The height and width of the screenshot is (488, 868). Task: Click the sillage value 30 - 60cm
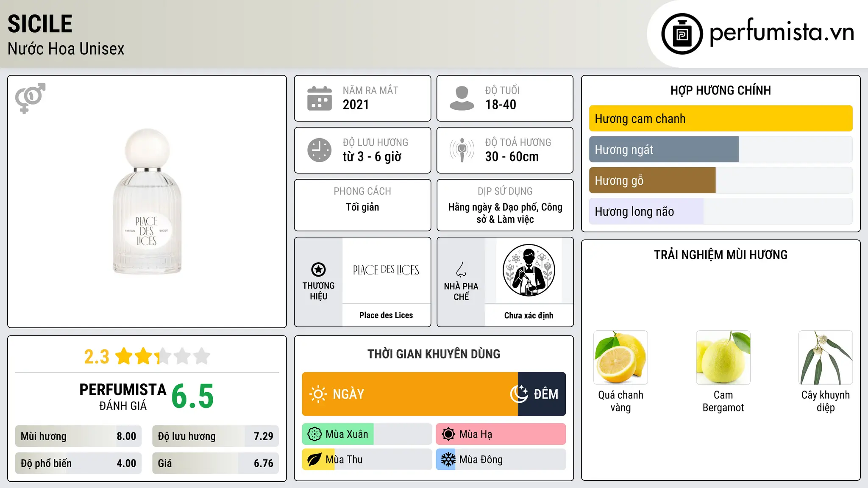(512, 157)
